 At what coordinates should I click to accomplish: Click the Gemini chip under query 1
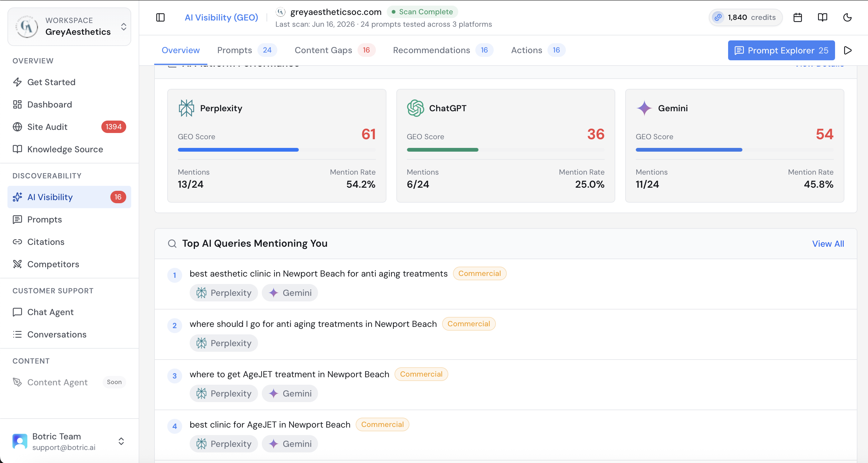tap(290, 293)
